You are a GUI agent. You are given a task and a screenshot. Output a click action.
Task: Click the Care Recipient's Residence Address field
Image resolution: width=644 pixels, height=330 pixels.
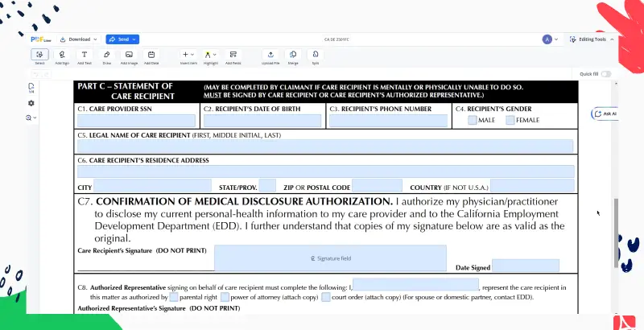(326, 171)
